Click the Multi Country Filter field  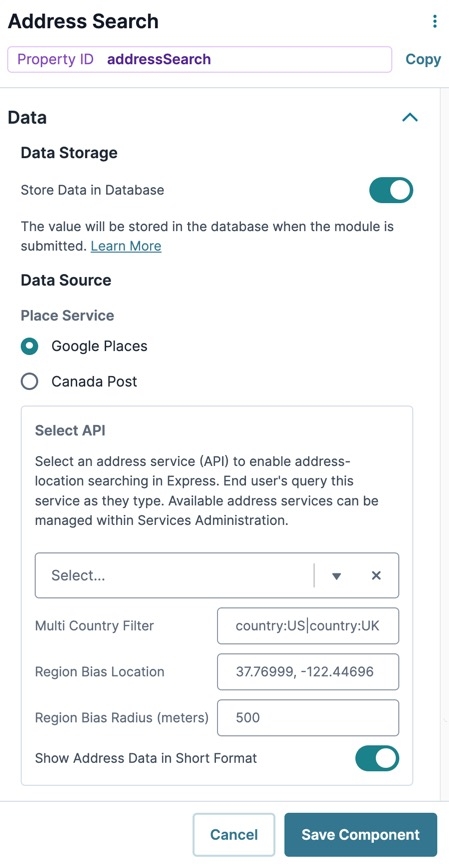click(308, 626)
